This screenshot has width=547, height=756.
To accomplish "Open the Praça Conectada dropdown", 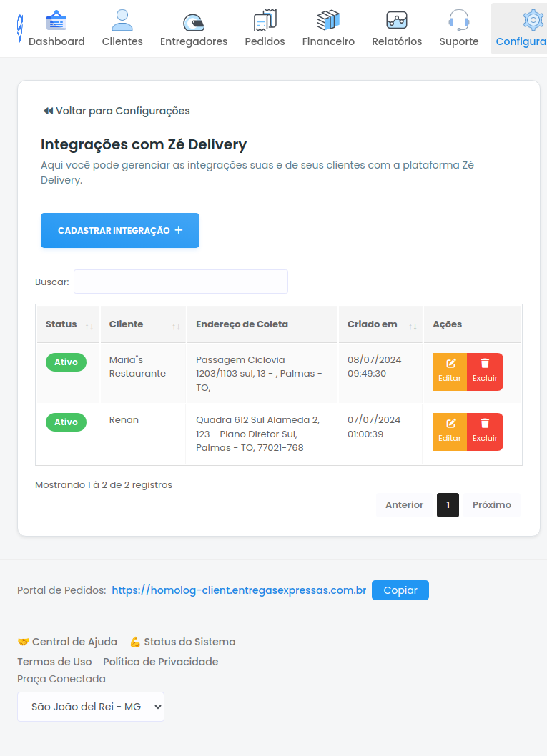I will (90, 705).
